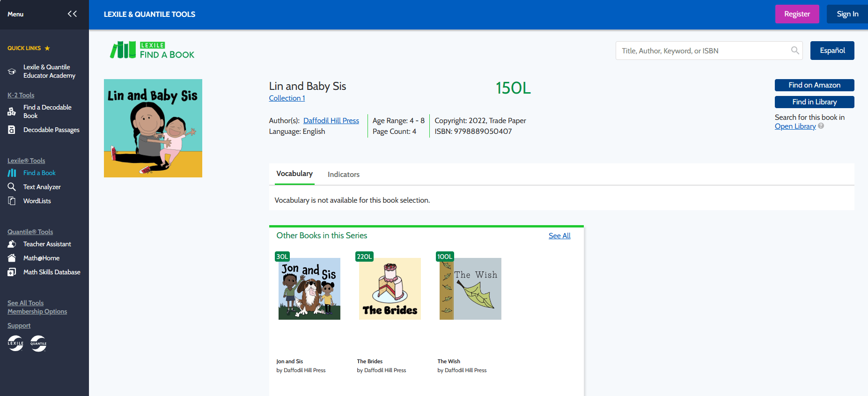Click the Jon and Sis title text

click(289, 361)
